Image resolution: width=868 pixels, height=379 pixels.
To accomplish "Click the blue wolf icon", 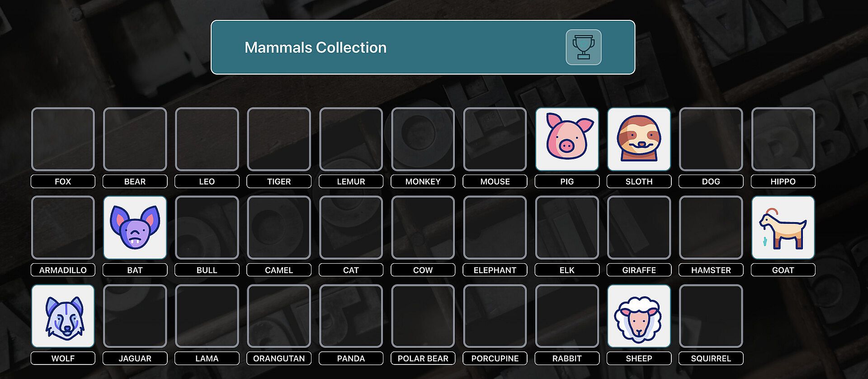I will [63, 316].
